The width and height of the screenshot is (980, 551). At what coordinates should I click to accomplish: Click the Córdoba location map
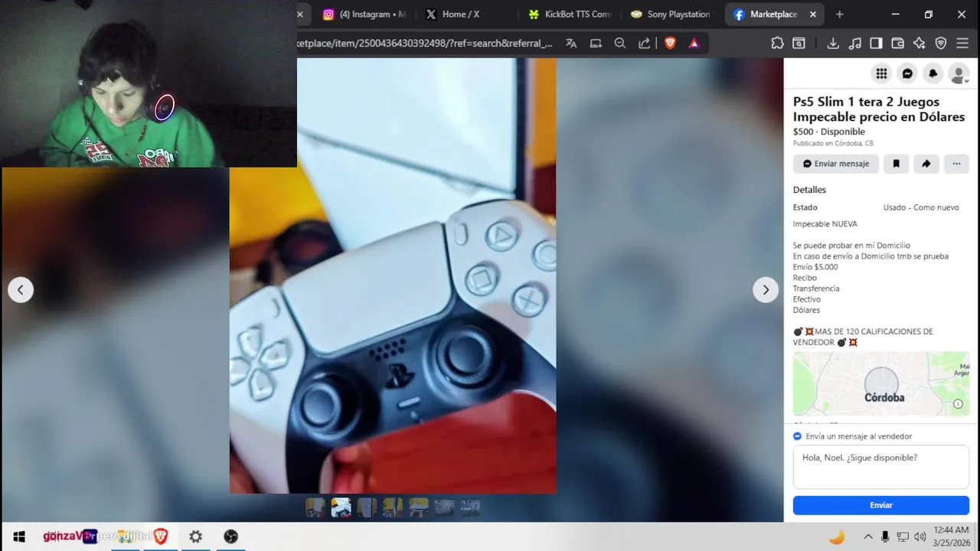(x=881, y=384)
